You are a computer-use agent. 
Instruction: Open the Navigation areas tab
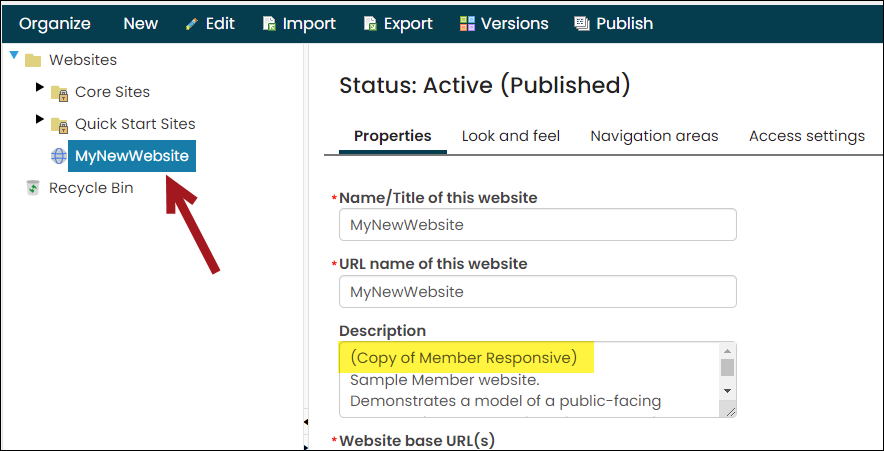coord(655,136)
